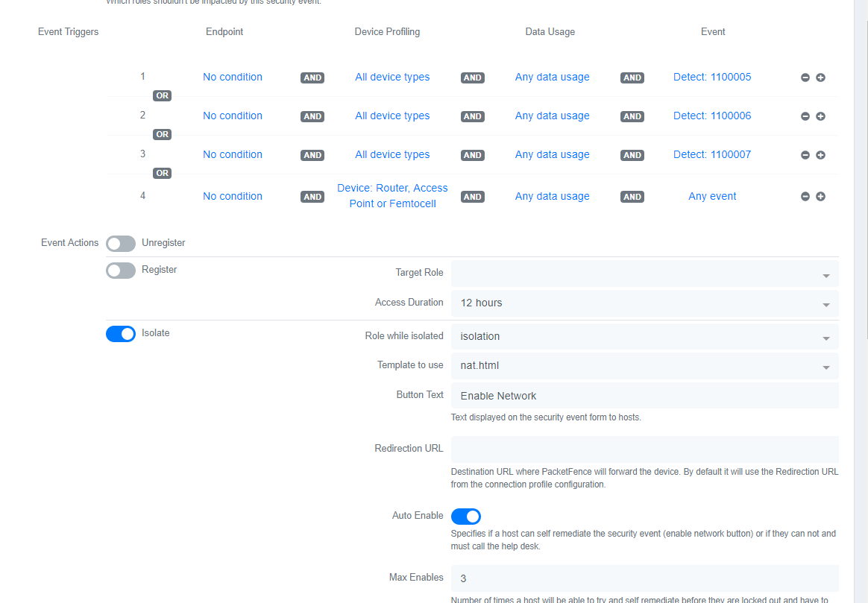This screenshot has width=868, height=603.
Task: Open the Target Role dropdown
Action: [644, 274]
